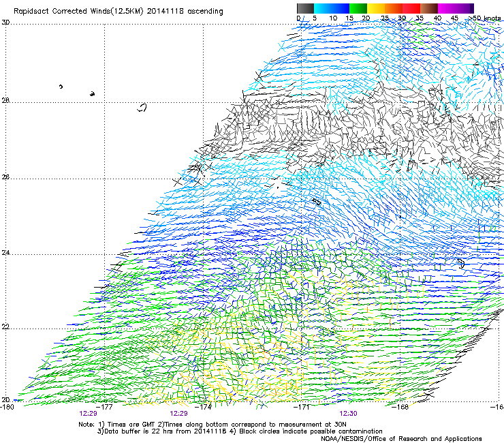Select the cyan 5-10 knots legend segment
This screenshot has width=504, height=443.
pyautogui.click(x=323, y=8)
